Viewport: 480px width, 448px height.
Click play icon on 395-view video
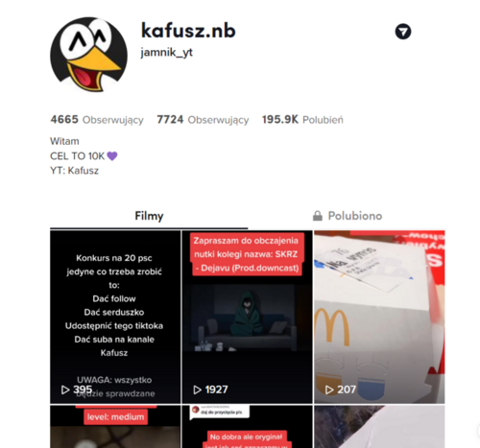65,389
